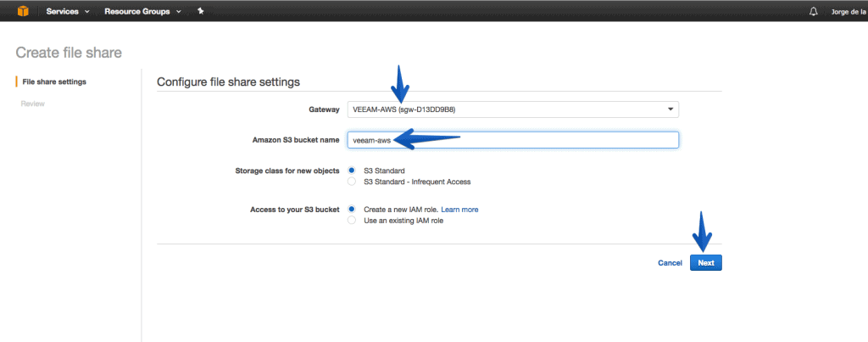Go to File share settings step
The image size is (868, 342).
tap(54, 81)
